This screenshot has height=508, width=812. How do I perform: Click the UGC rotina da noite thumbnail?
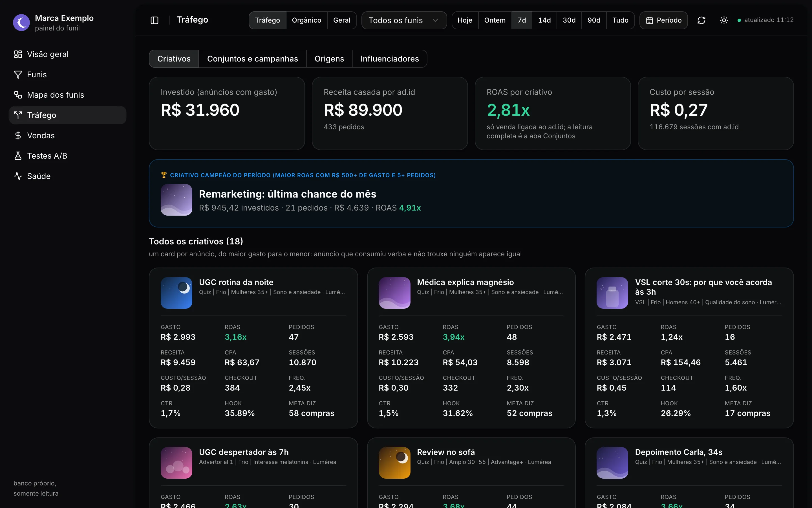176,293
